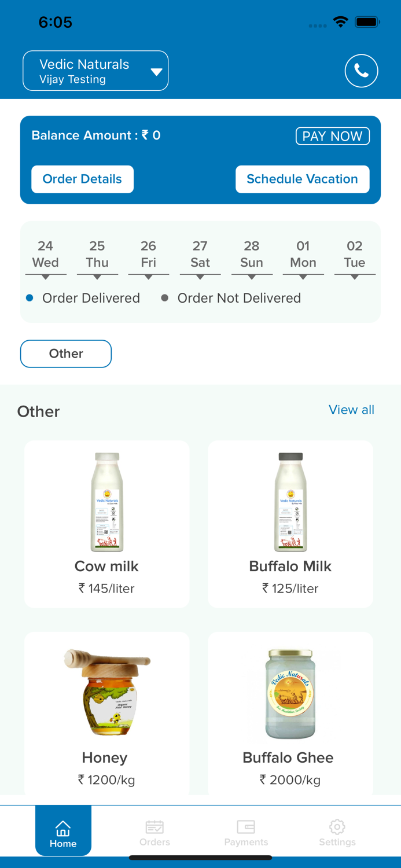Open the Payments navigation icon
This screenshot has height=868, width=401.
(x=246, y=827)
